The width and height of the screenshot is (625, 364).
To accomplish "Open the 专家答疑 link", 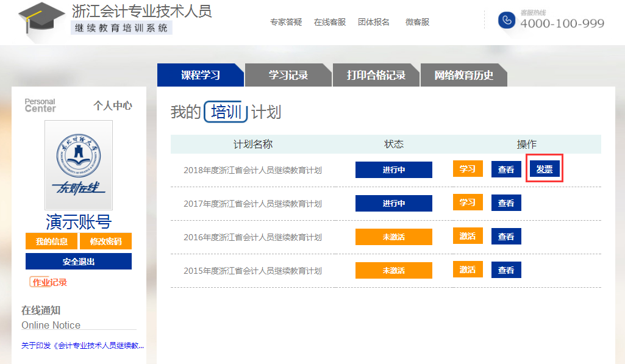I will coord(286,22).
